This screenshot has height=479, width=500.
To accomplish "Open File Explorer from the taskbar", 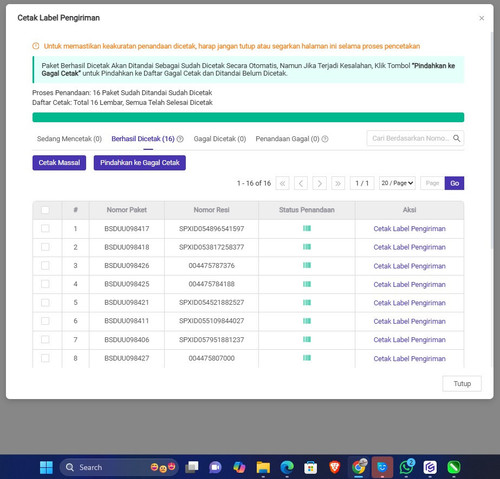I will pos(263,467).
